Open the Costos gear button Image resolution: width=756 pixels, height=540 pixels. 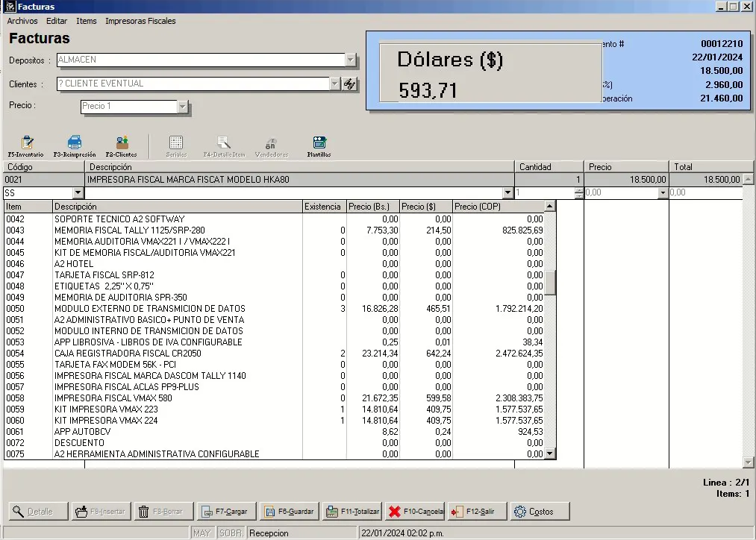coord(540,511)
